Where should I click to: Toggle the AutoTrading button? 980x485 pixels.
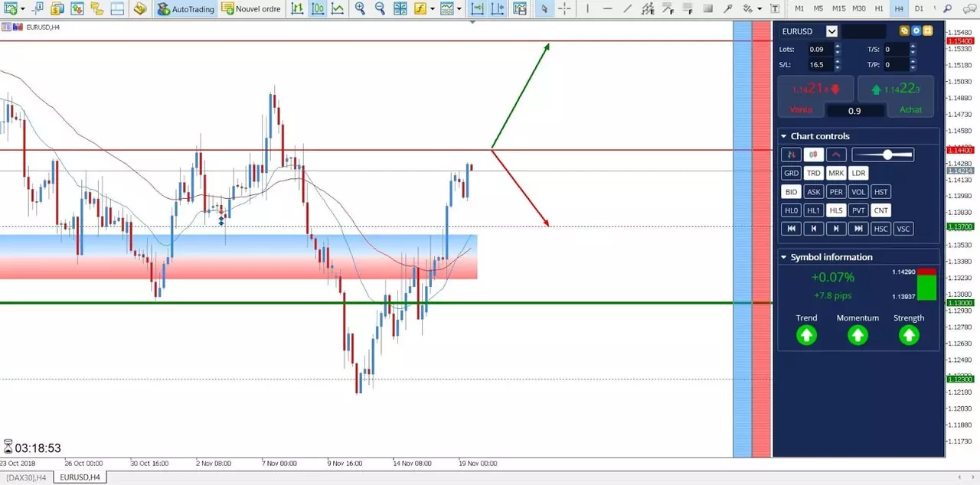186,9
